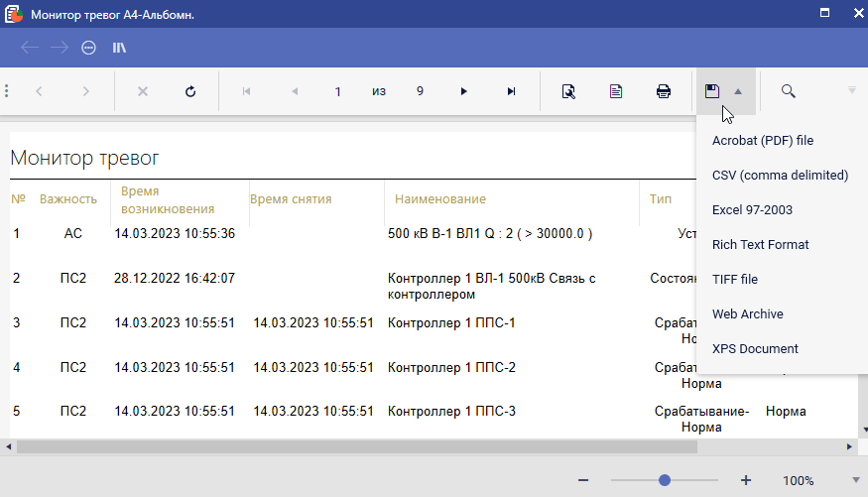Expand the toolbar overflow arrow at right

(851, 90)
